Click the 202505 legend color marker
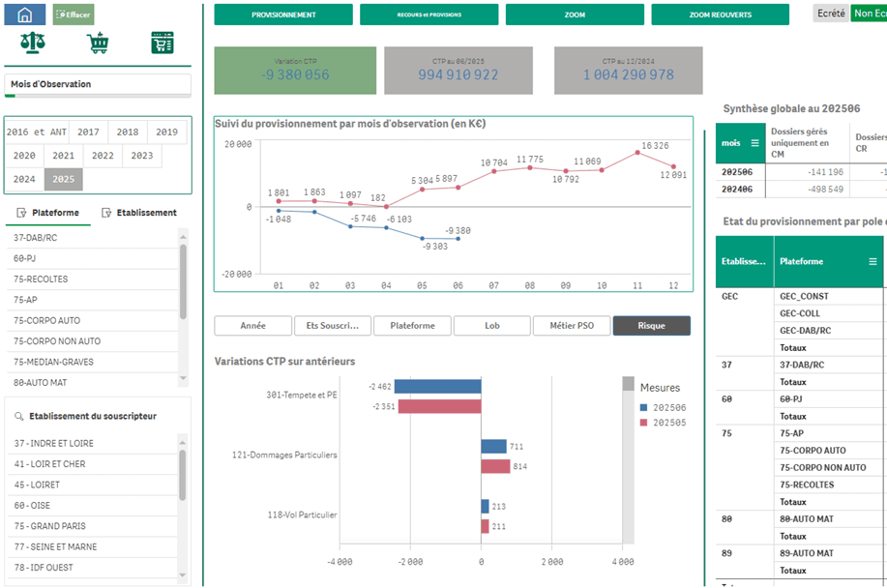The image size is (887, 588). (x=644, y=420)
